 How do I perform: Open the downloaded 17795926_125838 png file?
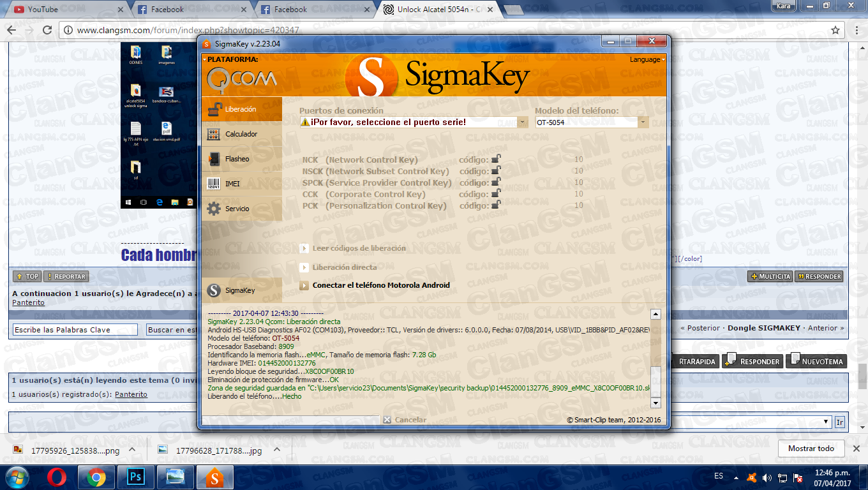click(67, 450)
